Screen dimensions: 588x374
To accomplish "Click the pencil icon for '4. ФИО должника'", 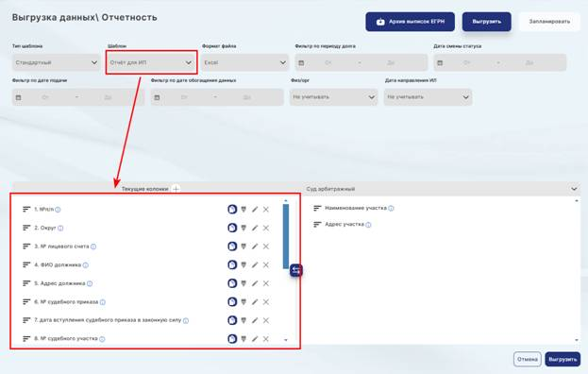I will coord(255,264).
